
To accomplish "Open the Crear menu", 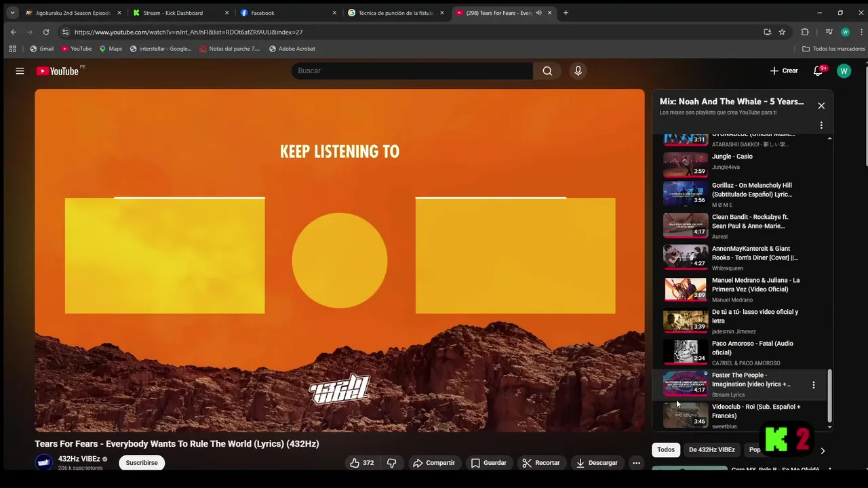I will pyautogui.click(x=784, y=71).
